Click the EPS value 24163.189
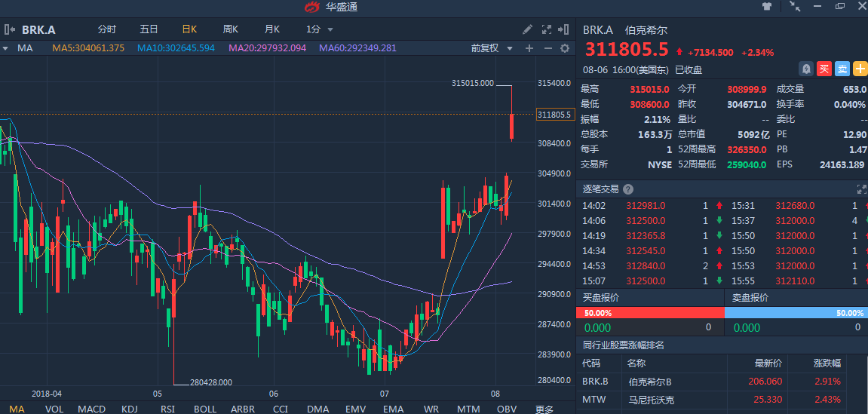 click(x=842, y=164)
